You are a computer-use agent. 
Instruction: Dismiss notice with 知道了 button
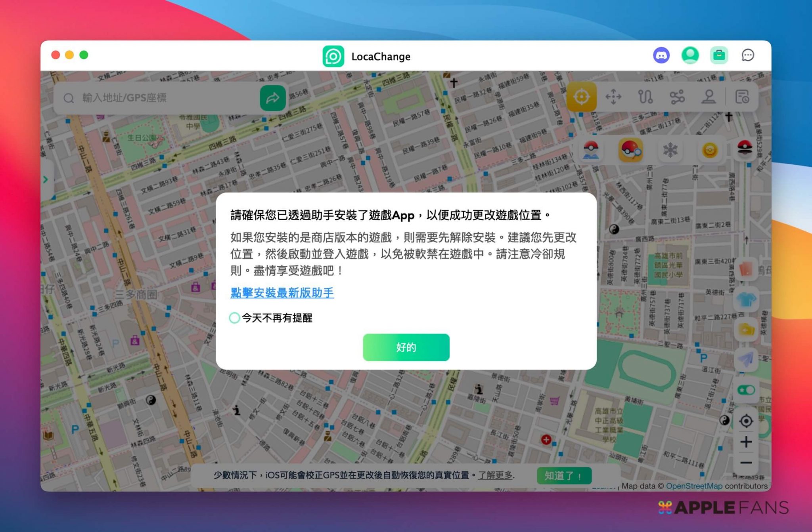point(564,475)
